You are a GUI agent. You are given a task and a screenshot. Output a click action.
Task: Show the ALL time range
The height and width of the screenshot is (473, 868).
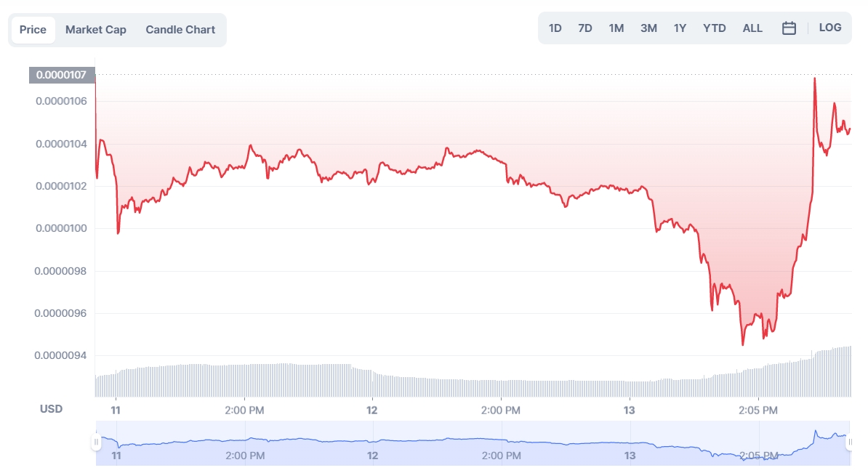pos(752,28)
